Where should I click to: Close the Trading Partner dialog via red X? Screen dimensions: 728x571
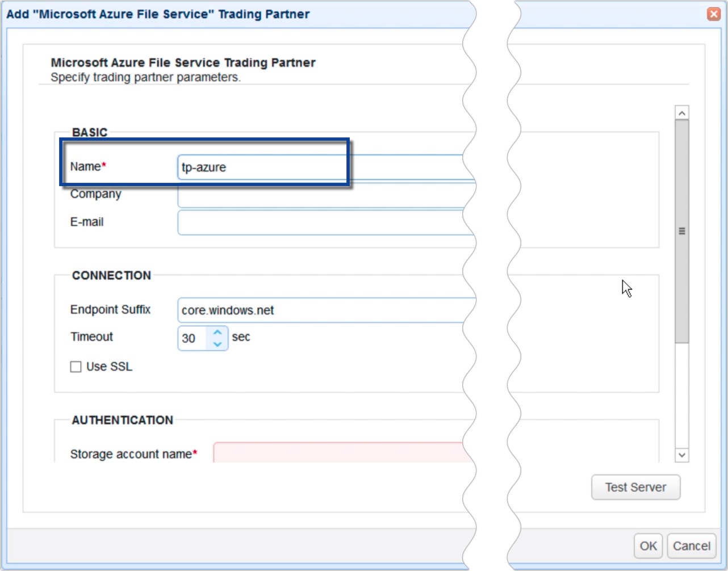coord(714,14)
